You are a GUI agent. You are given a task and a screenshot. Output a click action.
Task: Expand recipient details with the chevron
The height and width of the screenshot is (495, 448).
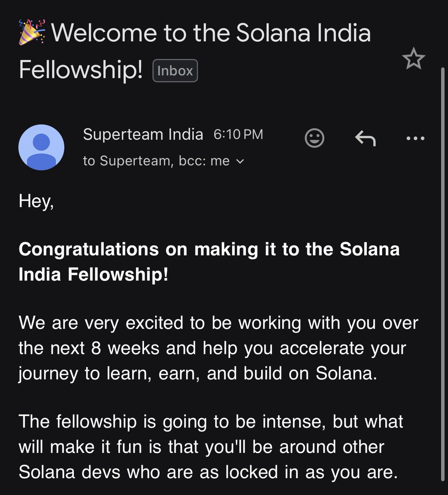point(240,162)
